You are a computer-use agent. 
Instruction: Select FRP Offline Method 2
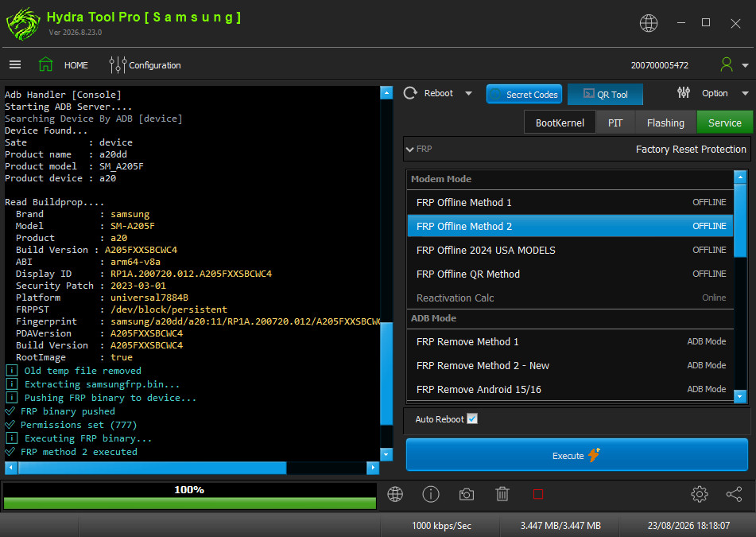pyautogui.click(x=570, y=226)
